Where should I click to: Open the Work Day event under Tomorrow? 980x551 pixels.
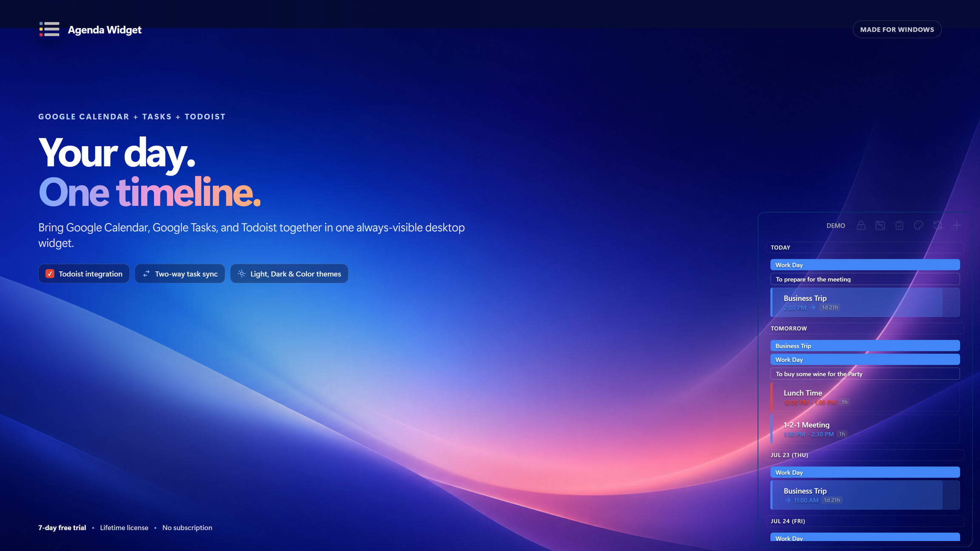tap(865, 360)
